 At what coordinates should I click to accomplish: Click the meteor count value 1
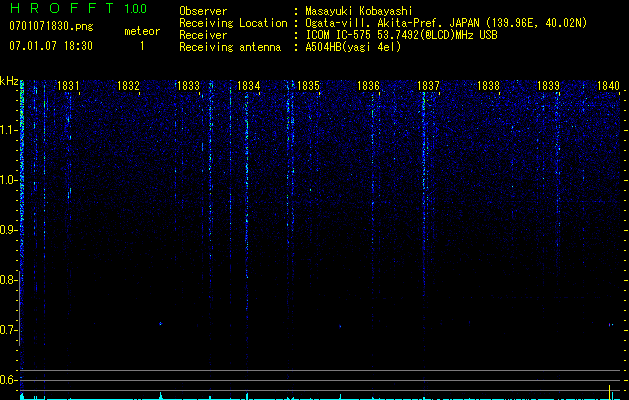142,46
